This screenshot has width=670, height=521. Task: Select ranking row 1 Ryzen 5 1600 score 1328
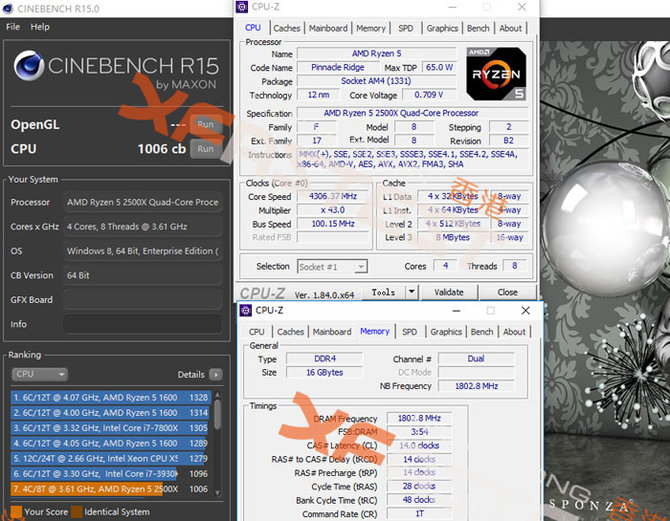coord(110,397)
